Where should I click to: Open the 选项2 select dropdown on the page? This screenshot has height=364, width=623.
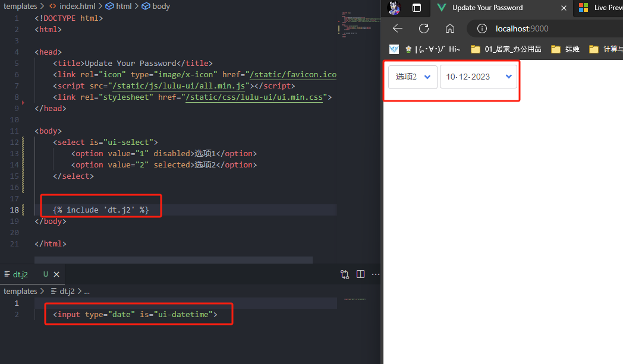[413, 77]
